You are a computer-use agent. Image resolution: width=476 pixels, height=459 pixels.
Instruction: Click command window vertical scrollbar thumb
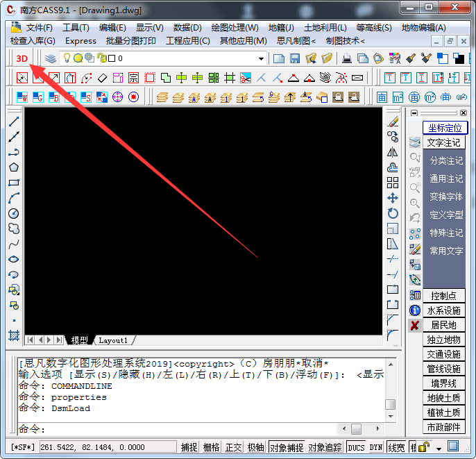point(391,404)
